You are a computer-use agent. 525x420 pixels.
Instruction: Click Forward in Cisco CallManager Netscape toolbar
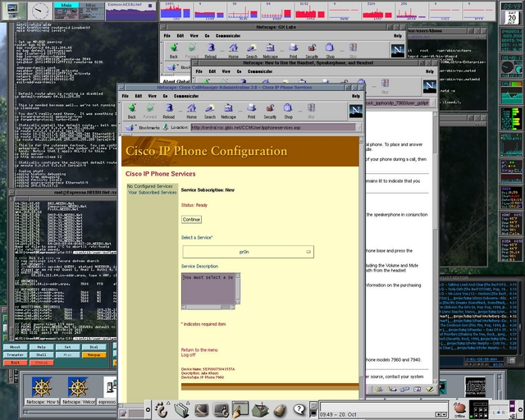pos(150,111)
